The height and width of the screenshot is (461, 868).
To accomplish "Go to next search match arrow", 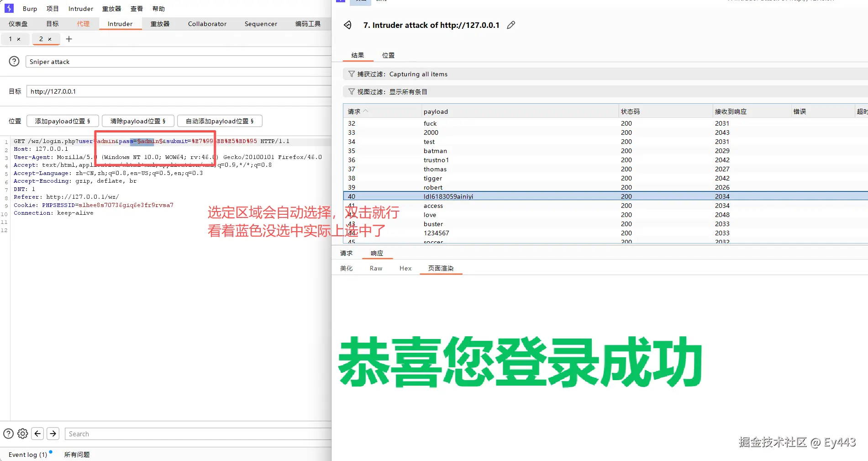I will [53, 434].
